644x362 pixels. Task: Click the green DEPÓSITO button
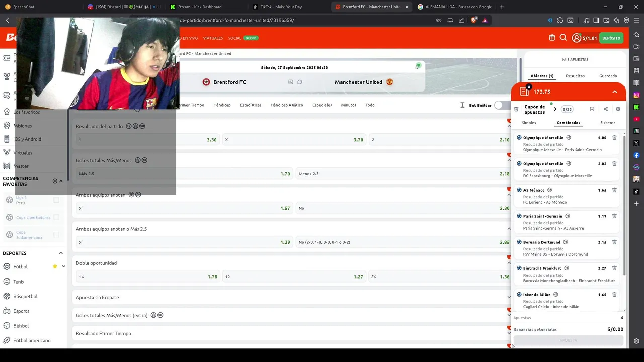point(611,38)
